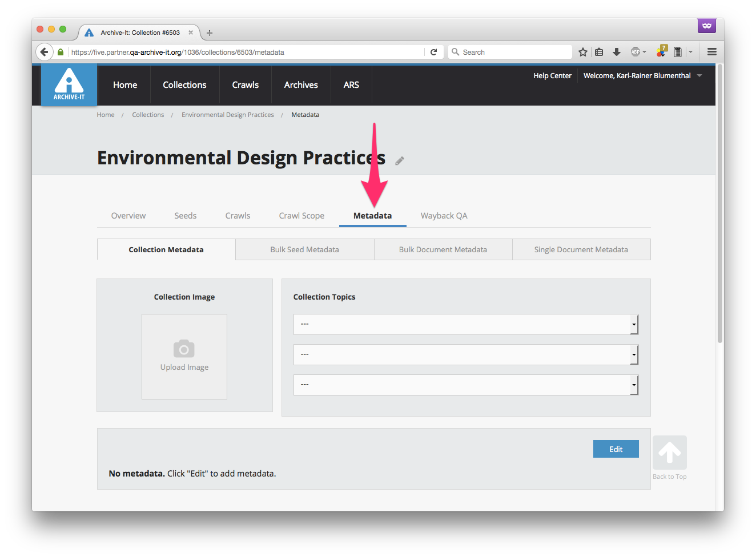The image size is (756, 557).
Task: Click the Archive-It logo icon
Action: [69, 84]
